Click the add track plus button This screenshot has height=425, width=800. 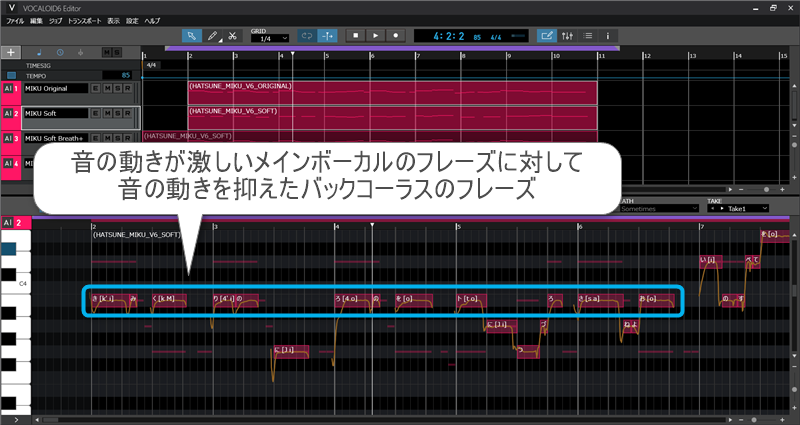[11, 52]
